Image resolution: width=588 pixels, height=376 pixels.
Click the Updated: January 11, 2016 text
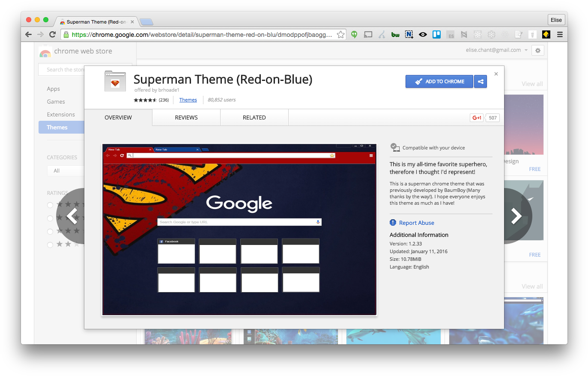pyautogui.click(x=418, y=251)
